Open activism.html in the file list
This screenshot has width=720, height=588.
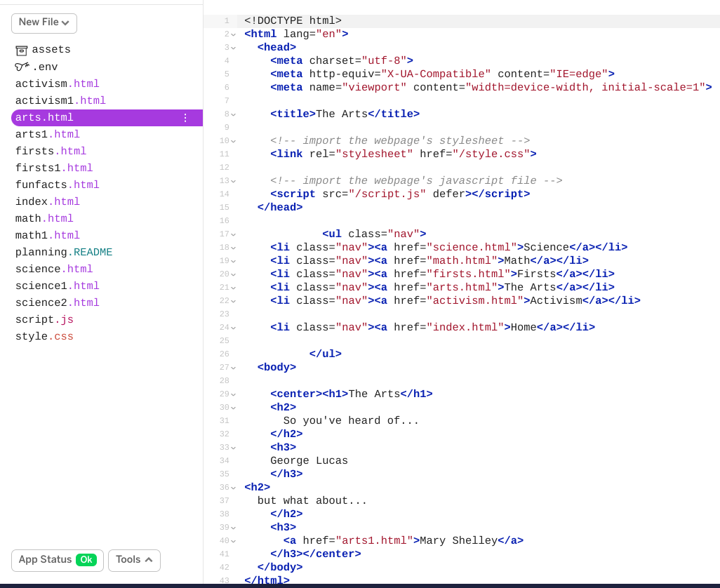point(58,83)
